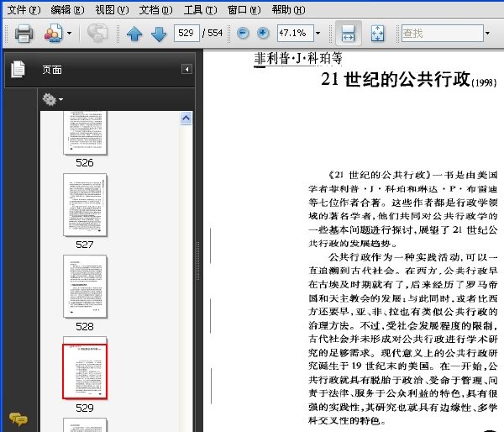Go to previous page with up arrow
Viewport: 504px width, 432px height.
[x=134, y=34]
